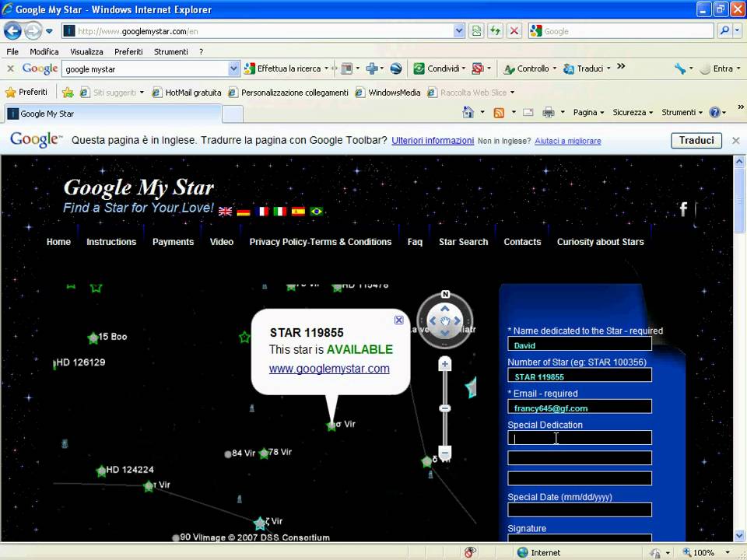747x560 pixels.
Task: Zoom in with the plus button
Action: click(x=444, y=364)
